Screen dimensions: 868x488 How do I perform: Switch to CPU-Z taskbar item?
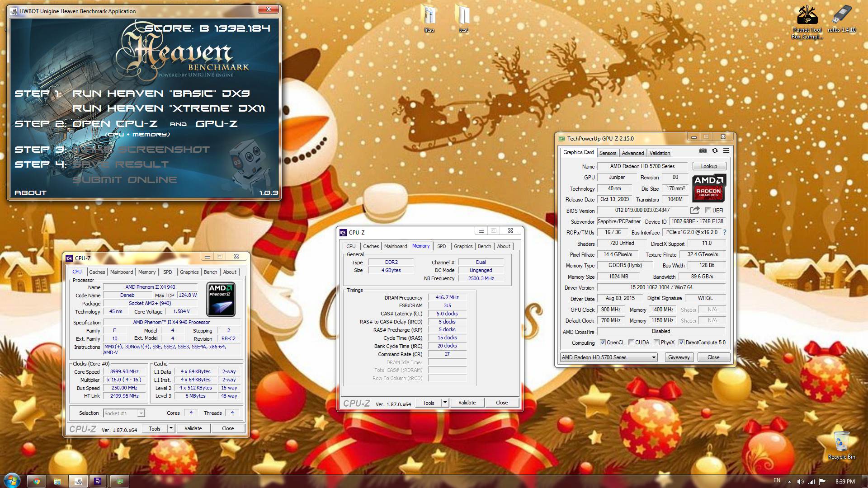(98, 481)
